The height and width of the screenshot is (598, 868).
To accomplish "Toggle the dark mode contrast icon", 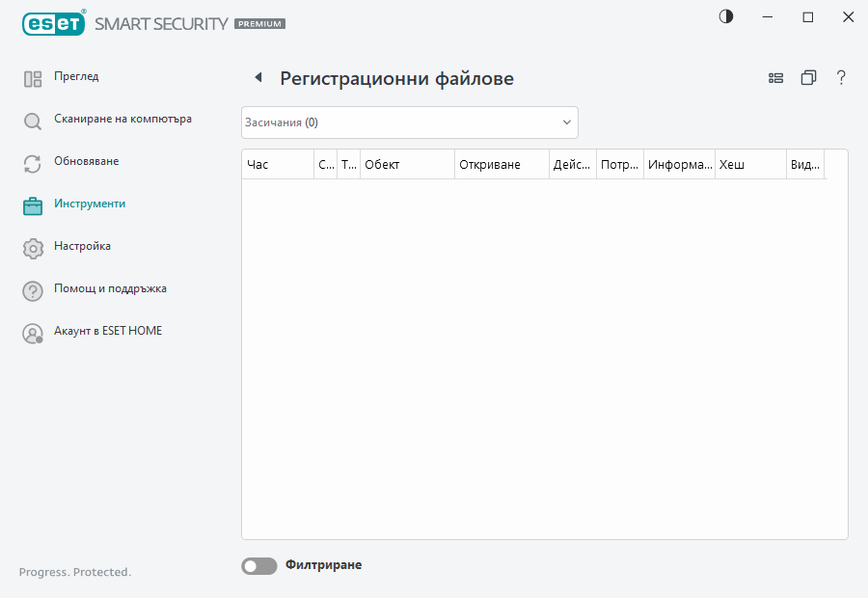I will [x=725, y=16].
